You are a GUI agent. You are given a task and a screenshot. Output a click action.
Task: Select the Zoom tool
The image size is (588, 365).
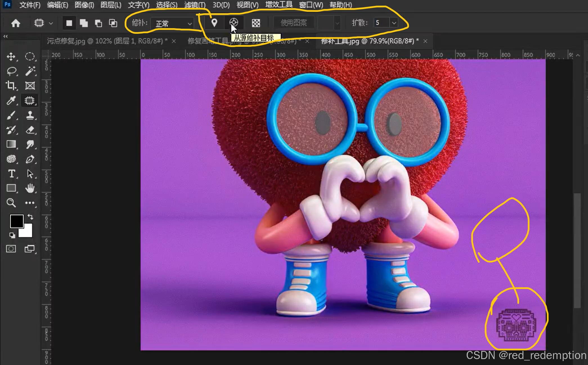(11, 203)
